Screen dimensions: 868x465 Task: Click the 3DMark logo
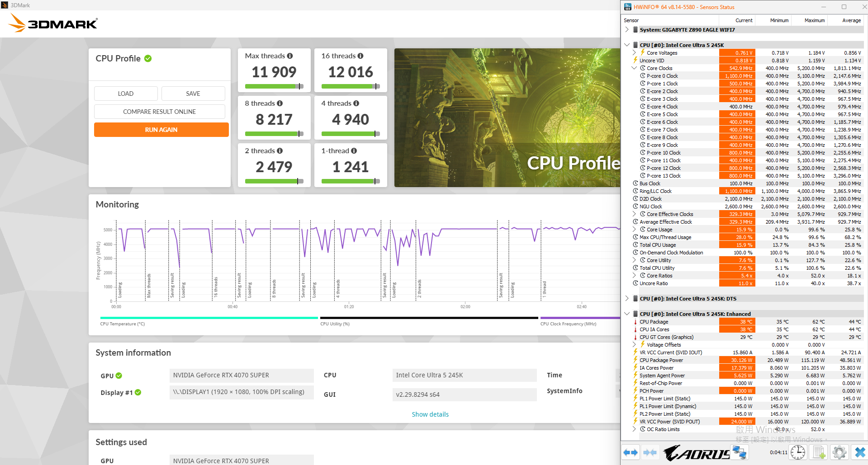pos(53,23)
